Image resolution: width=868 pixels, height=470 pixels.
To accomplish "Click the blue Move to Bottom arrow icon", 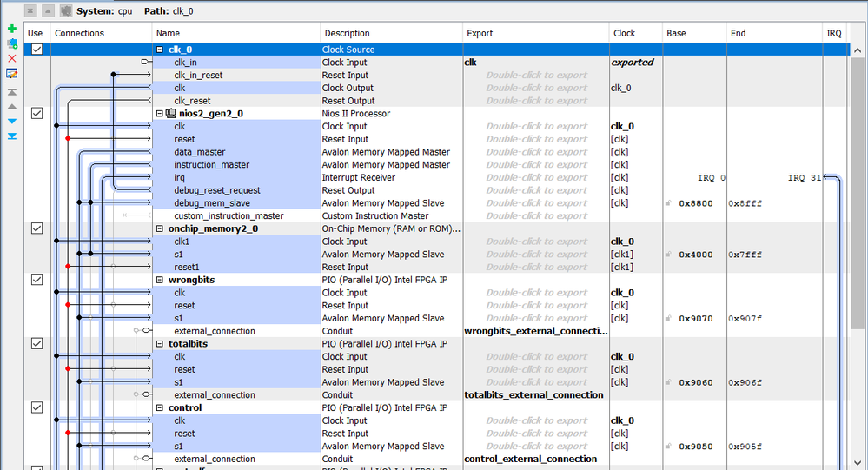I will (x=11, y=136).
